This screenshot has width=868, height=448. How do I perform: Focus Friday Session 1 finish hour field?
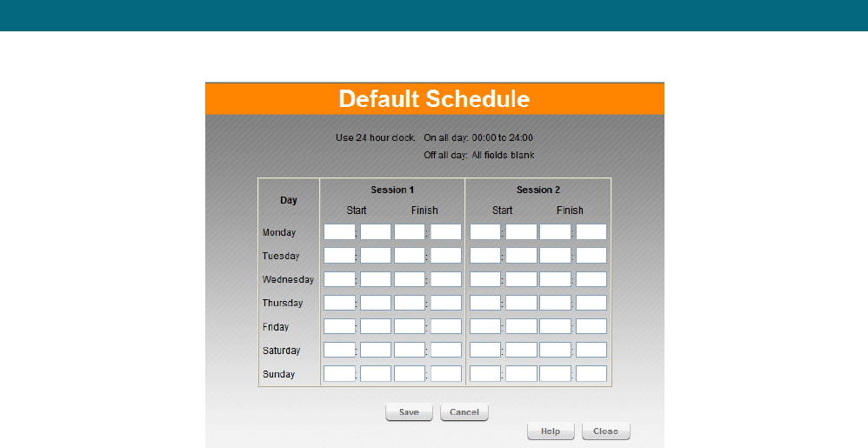click(410, 326)
